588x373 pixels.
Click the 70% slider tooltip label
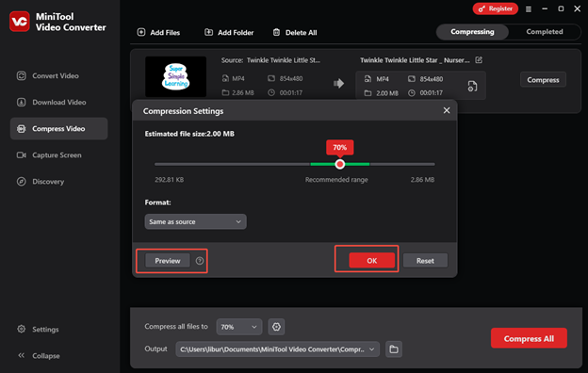(340, 147)
